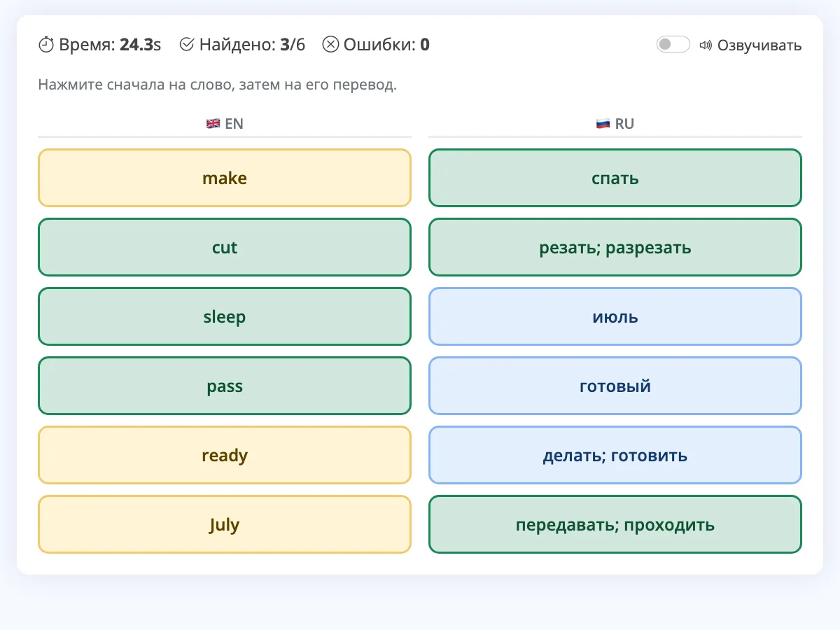Viewport: 840px width, 630px height.
Task: Click the 'передавать; проходить' card
Action: tap(615, 524)
